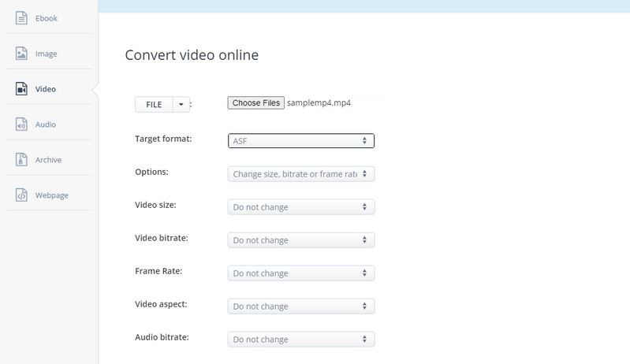Click the samplemp4.mp4 file name
630x364 pixels.
[x=319, y=103]
